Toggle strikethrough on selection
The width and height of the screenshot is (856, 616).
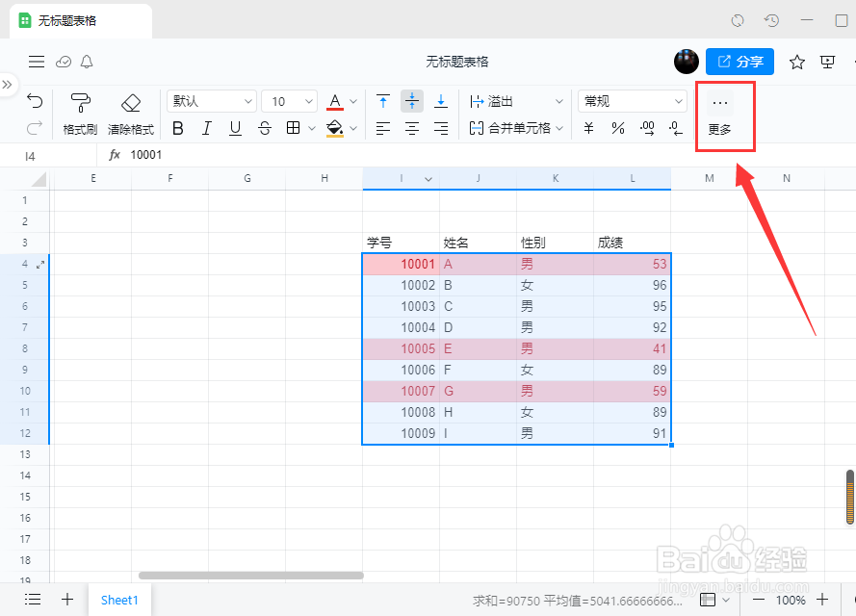coord(264,127)
